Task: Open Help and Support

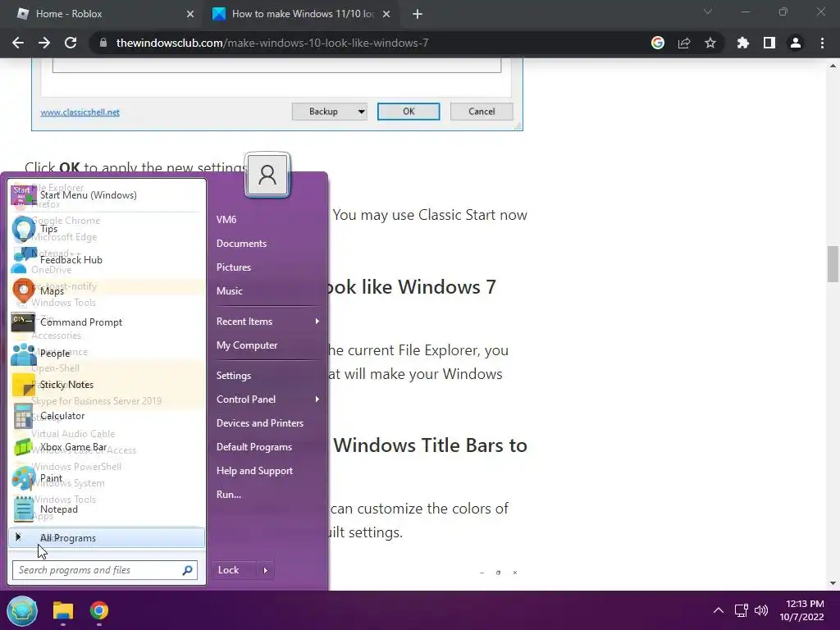Action: click(254, 471)
